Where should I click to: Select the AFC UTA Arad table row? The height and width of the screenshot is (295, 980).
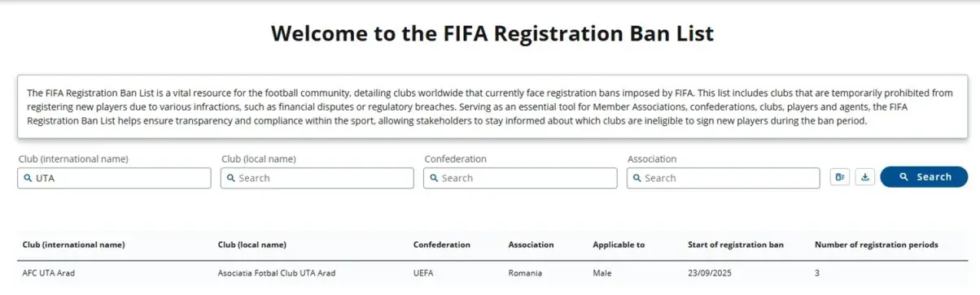(490, 273)
